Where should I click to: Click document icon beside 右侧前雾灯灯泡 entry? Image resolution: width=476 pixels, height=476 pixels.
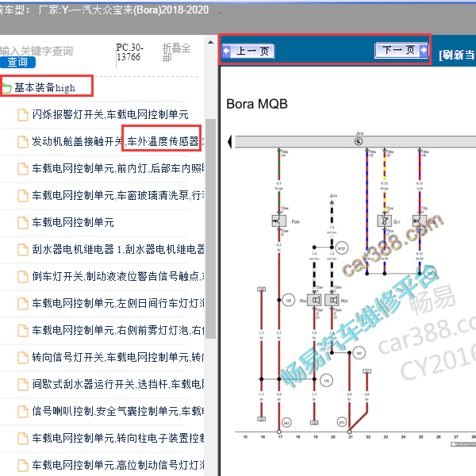tap(23, 331)
